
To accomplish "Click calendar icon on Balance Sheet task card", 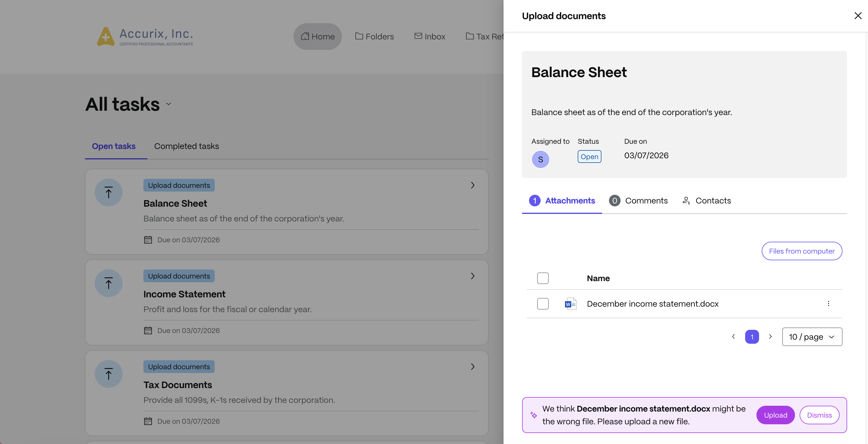I will [148, 240].
